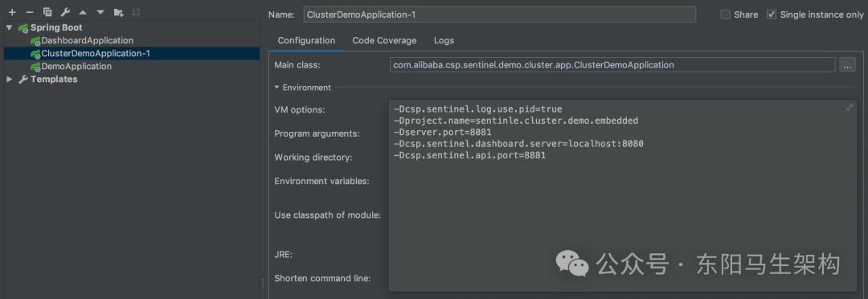
Task: Open the Logs tab
Action: click(444, 40)
